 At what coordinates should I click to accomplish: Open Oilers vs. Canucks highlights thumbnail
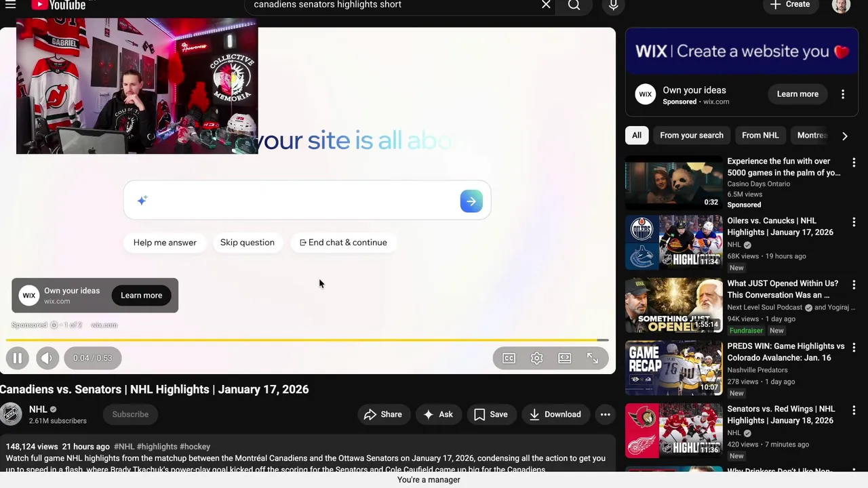pyautogui.click(x=674, y=243)
